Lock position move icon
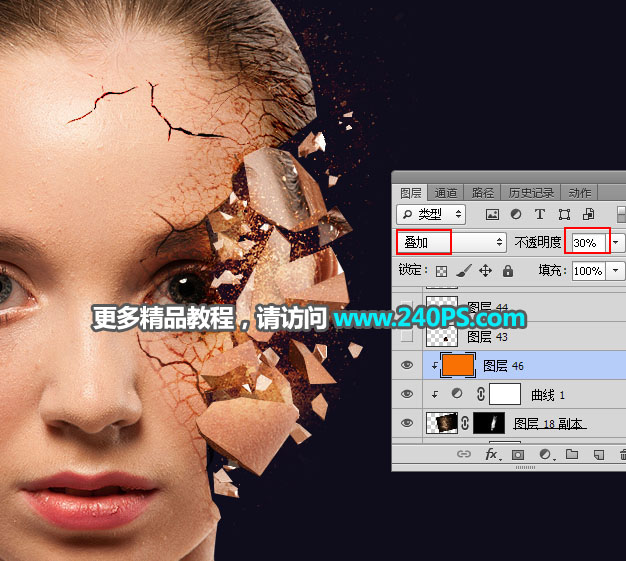Screen dimensions: 626x561 click(485, 271)
